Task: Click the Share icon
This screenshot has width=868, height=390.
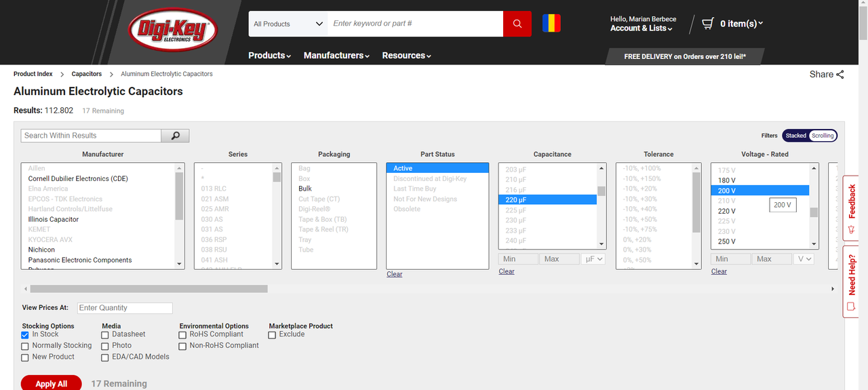Action: coord(840,75)
